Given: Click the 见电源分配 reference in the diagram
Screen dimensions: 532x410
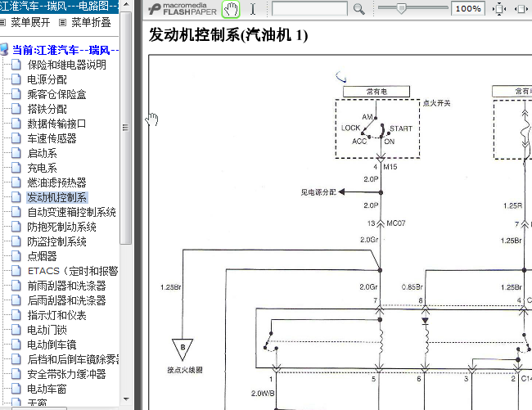Looking at the screenshot, I should (318, 192).
